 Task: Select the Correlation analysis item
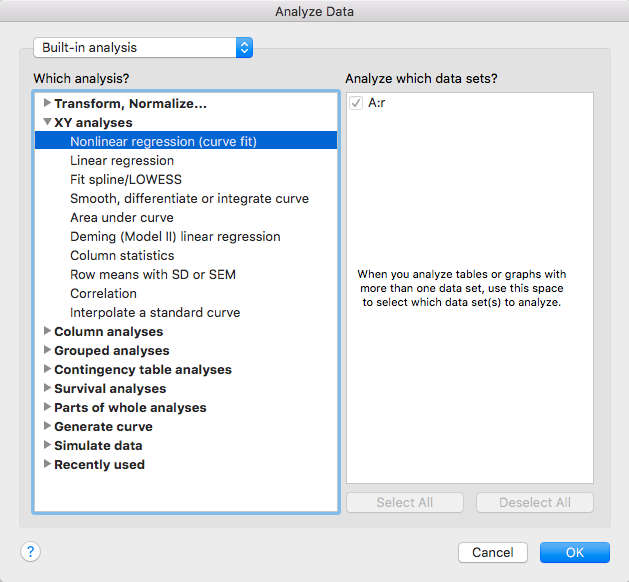(x=103, y=293)
